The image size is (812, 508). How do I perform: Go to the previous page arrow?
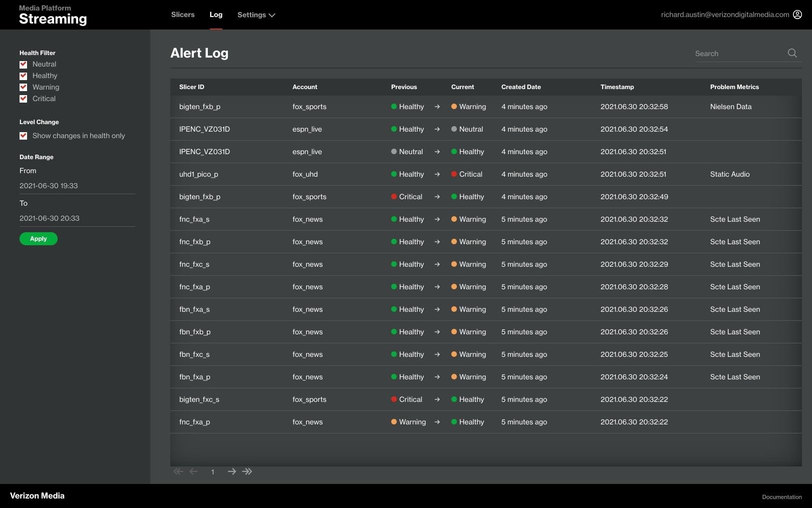point(194,471)
